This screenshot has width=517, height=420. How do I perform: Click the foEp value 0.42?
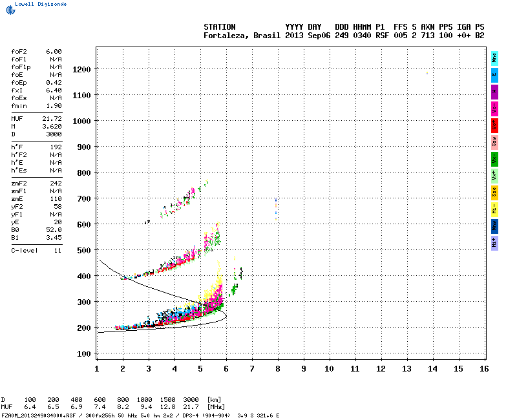point(54,83)
